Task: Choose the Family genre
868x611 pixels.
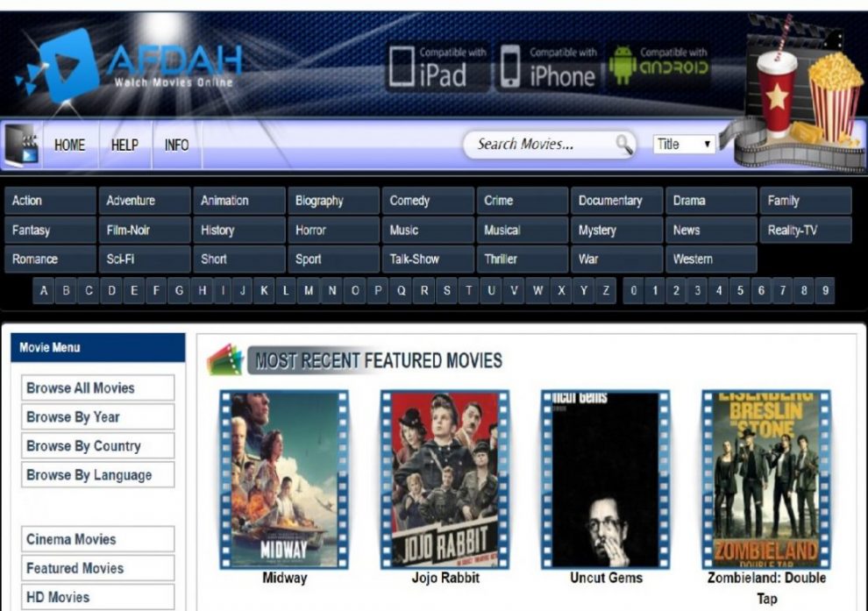Action: 806,201
